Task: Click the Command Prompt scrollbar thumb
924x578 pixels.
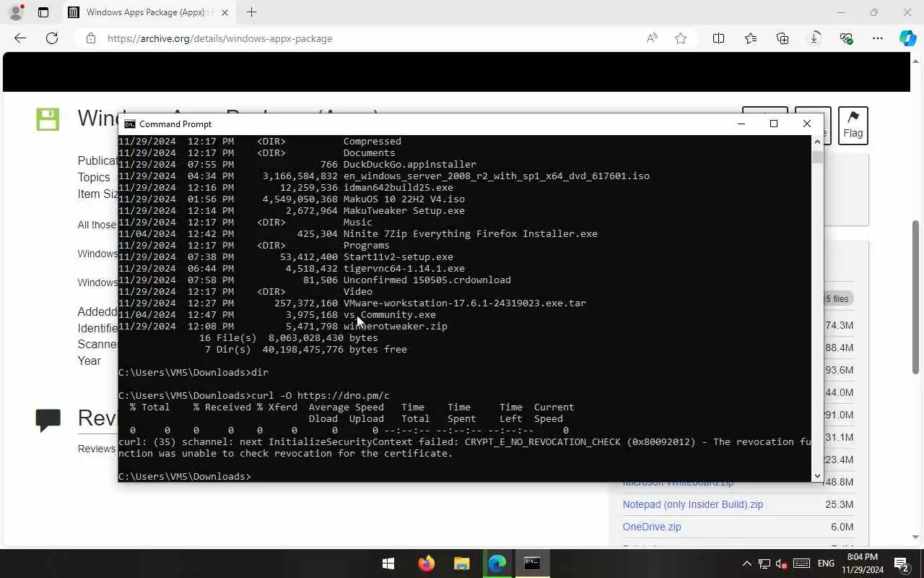Action: (817, 156)
